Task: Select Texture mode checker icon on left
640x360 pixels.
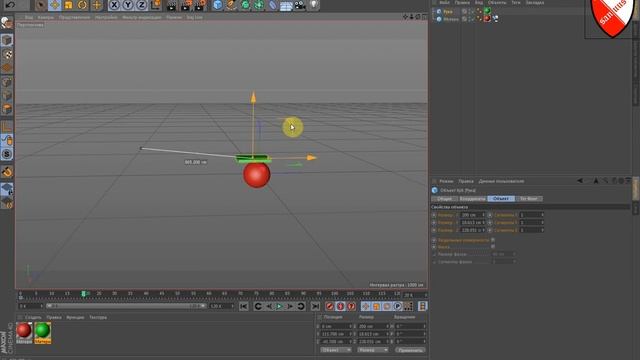Action: 7,54
